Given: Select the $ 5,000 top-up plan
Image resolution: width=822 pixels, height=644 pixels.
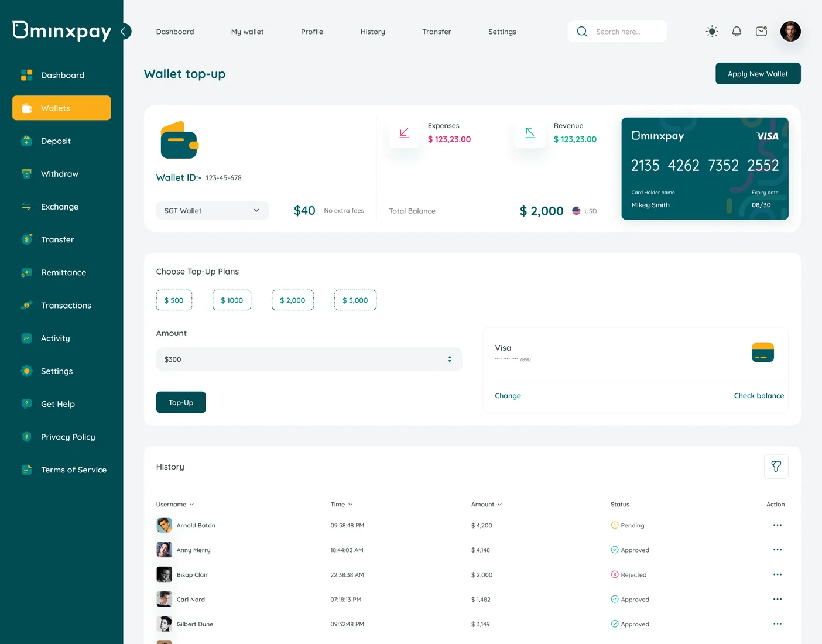Looking at the screenshot, I should coord(355,300).
